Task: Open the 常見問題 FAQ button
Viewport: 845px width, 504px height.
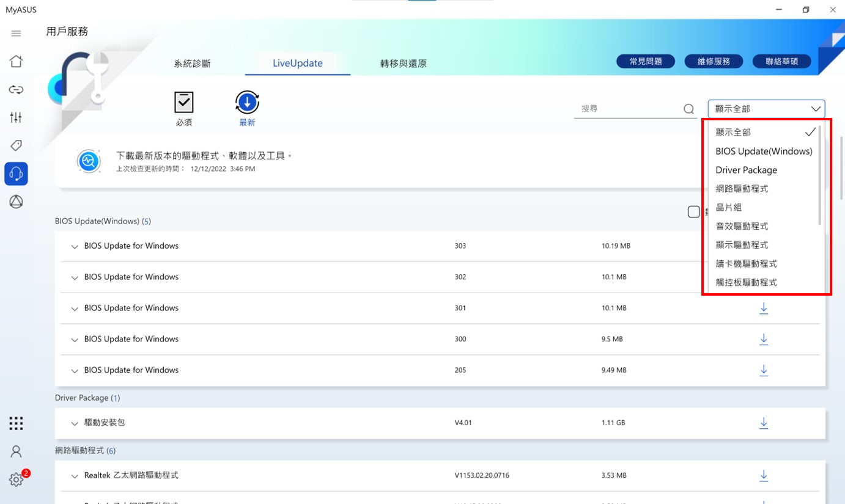Action: tap(646, 61)
